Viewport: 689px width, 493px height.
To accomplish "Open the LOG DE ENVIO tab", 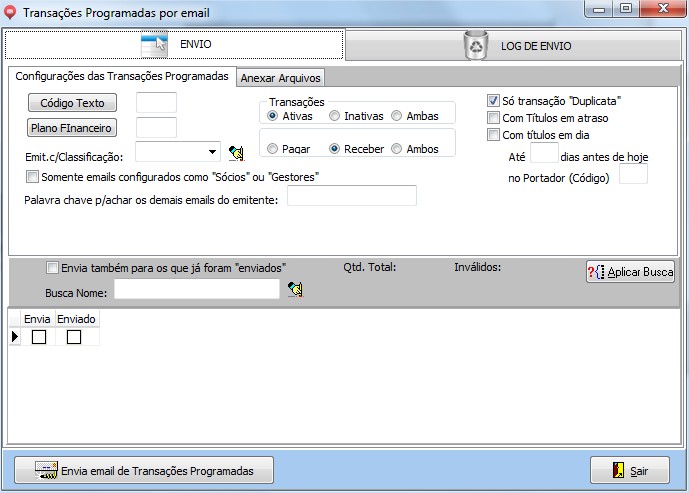I will pyautogui.click(x=517, y=45).
